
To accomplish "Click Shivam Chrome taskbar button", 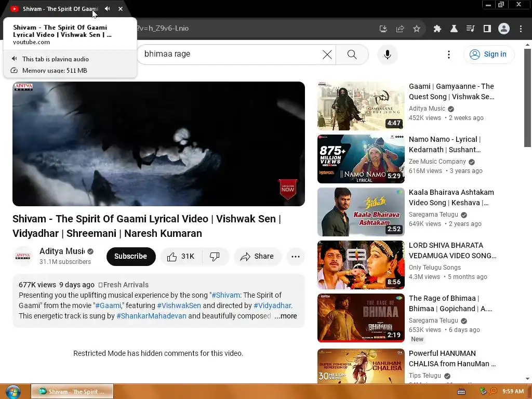I will [72, 392].
